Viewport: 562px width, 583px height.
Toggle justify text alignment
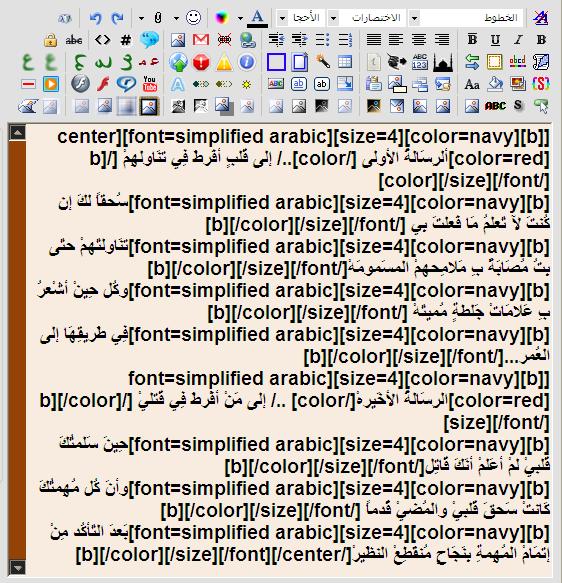[373, 40]
